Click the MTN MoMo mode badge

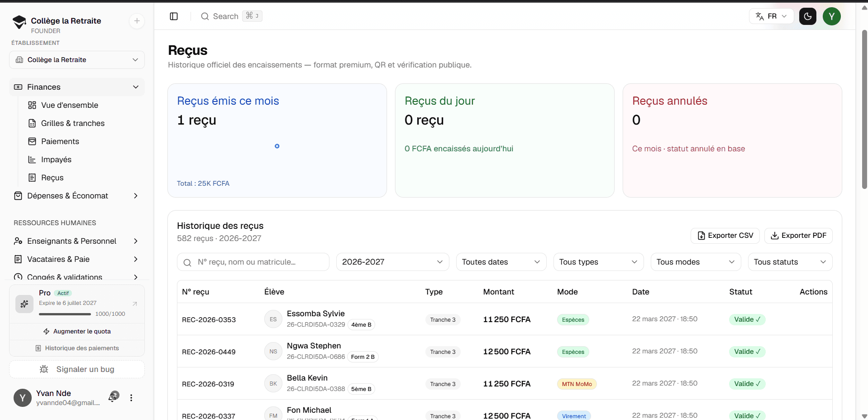[577, 384]
